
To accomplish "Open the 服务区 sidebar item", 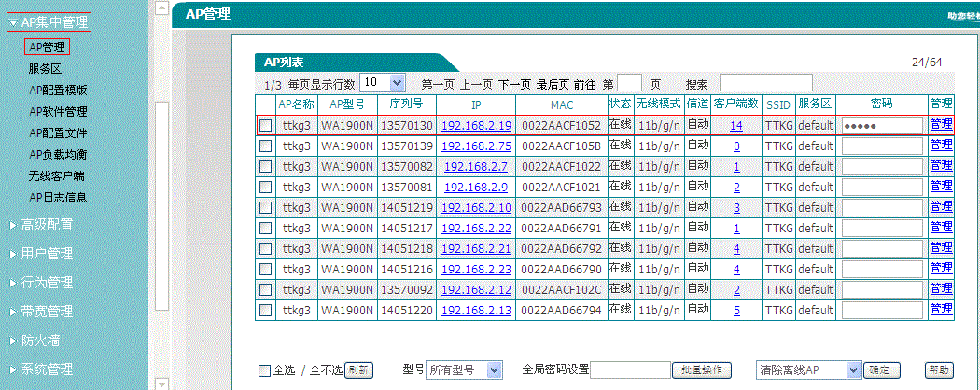I will [x=45, y=69].
